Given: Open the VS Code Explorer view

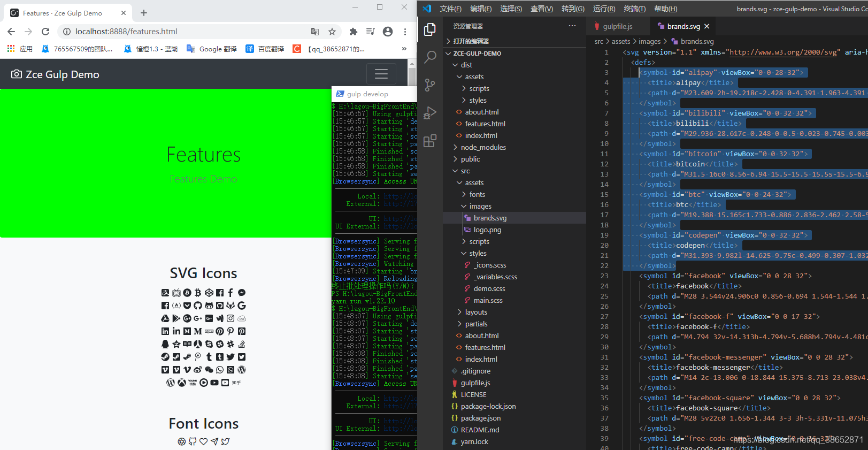Looking at the screenshot, I should (x=430, y=29).
